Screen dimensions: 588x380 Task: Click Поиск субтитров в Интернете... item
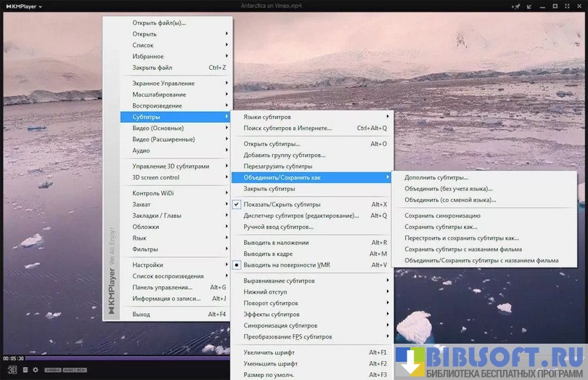(x=287, y=128)
